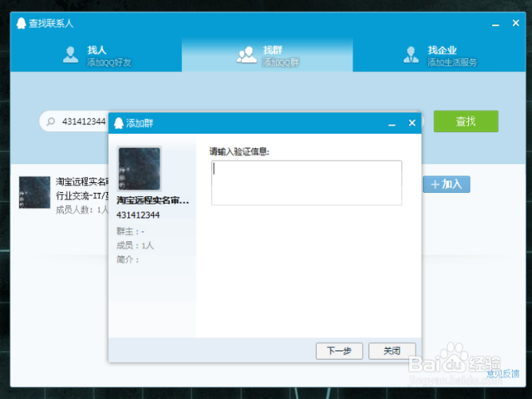Click the 意见反馈 link
Image resolution: width=532 pixels, height=399 pixels.
[503, 374]
